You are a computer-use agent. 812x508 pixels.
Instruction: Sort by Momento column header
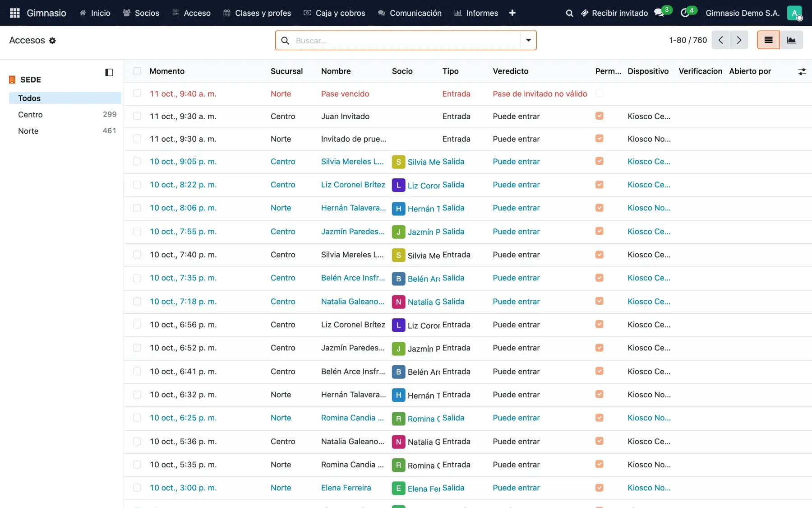[167, 71]
